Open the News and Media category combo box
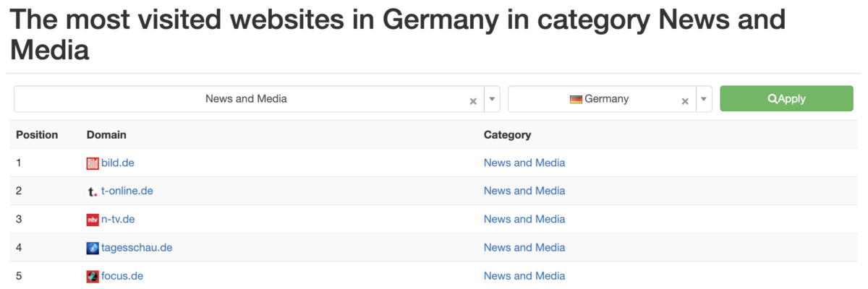 point(257,99)
